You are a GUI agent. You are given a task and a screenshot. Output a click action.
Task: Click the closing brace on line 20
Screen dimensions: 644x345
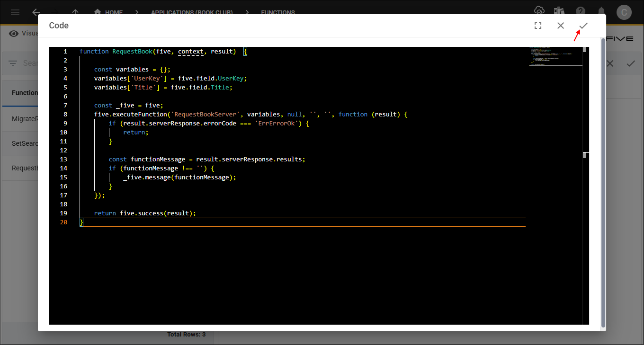coord(81,222)
